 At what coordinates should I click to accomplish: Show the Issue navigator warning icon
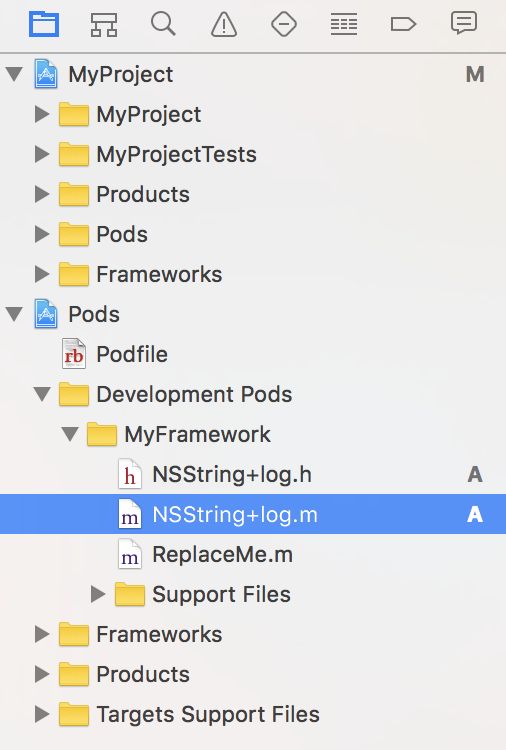click(224, 24)
